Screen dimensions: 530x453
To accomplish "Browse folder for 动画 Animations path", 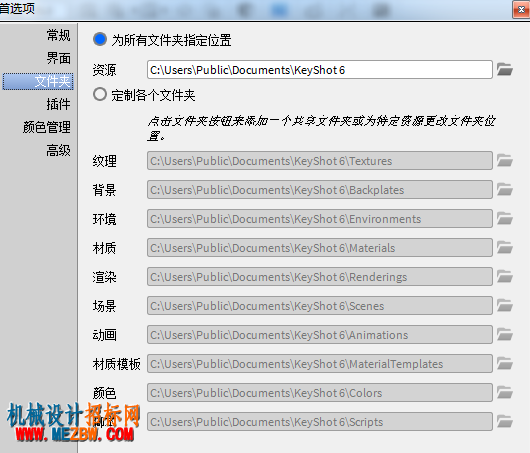I will tap(505, 335).
